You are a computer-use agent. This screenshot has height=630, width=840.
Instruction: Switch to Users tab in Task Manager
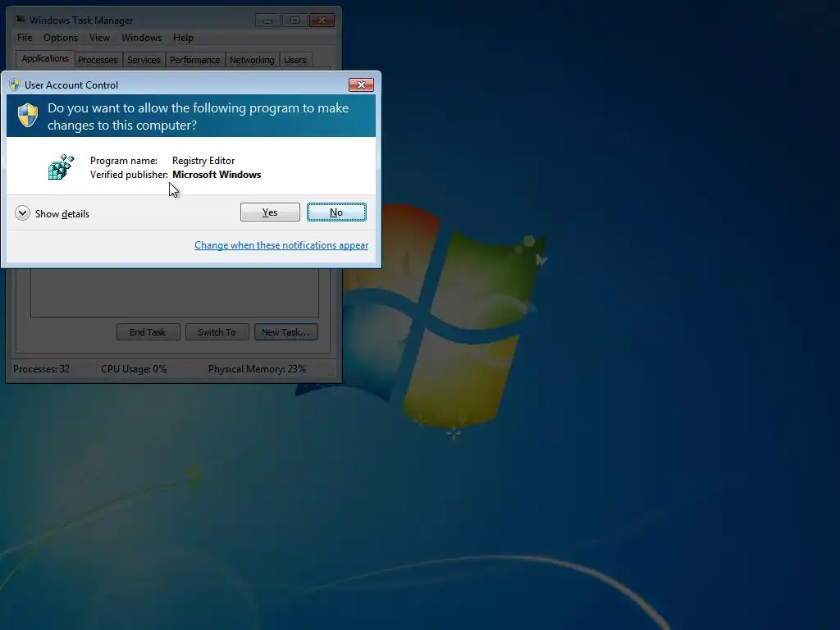click(x=295, y=60)
